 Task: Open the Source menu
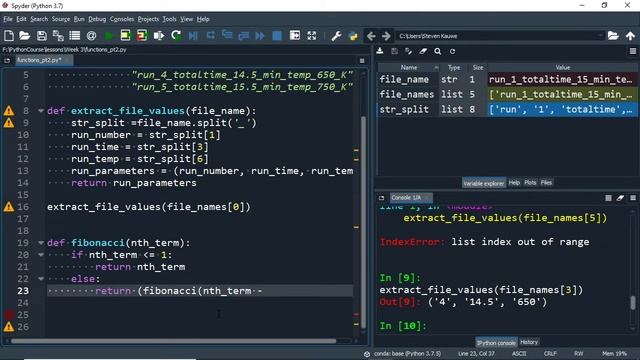[61, 19]
